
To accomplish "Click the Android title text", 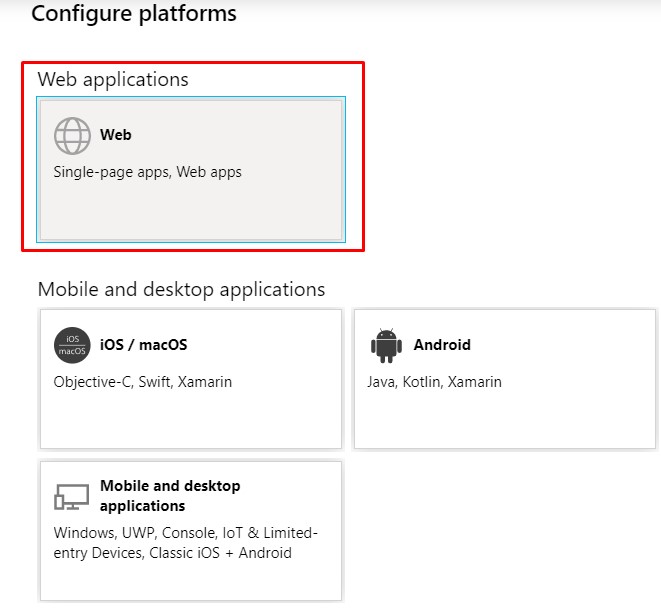I will [x=442, y=344].
